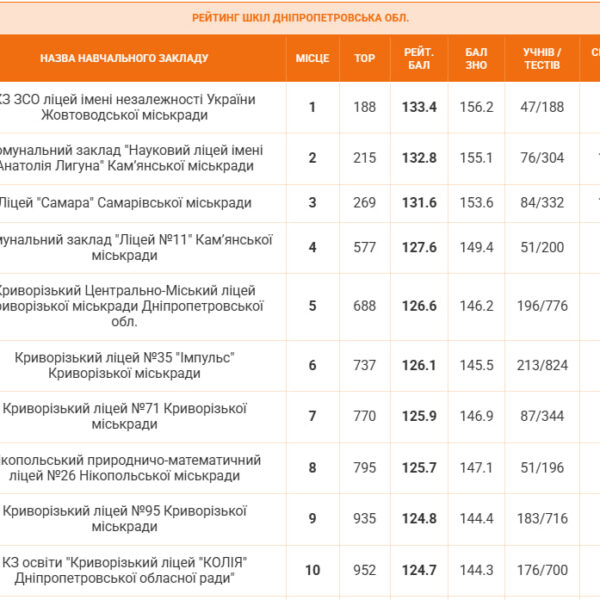The height and width of the screenshot is (600, 600).
Task: Select the ЗНО score 155.1
Action: [476, 158]
